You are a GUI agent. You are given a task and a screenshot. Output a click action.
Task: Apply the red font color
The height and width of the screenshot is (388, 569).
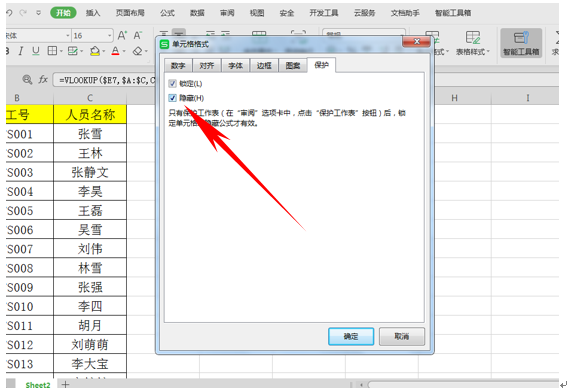[x=115, y=51]
